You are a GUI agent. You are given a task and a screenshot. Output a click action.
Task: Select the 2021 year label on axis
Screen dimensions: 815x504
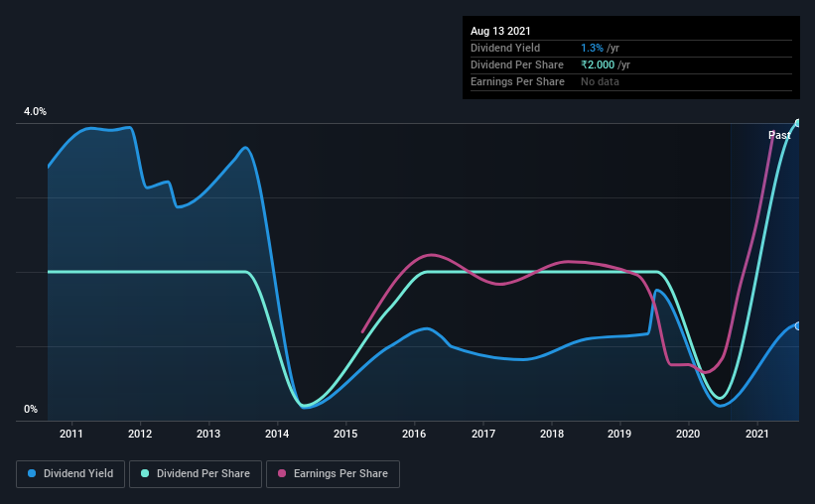[756, 434]
